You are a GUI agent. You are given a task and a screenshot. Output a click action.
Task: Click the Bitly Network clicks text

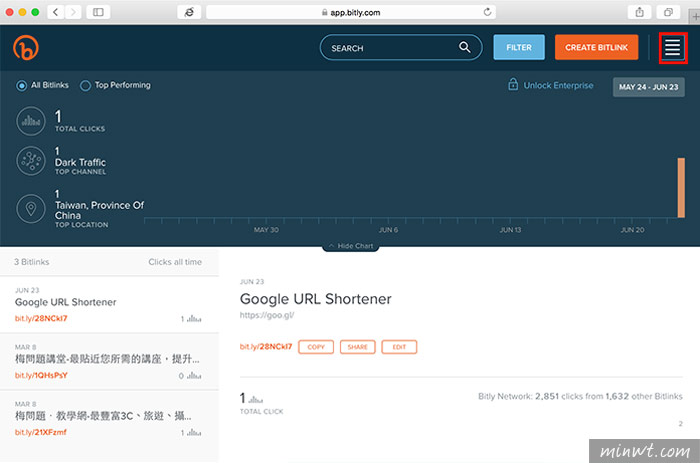pyautogui.click(x=580, y=396)
